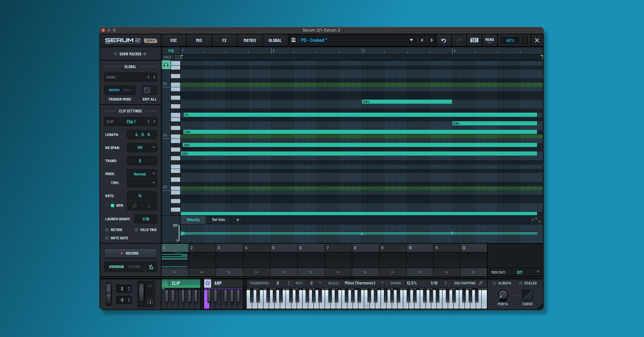Screen dimensions: 644x337
Task: Enable FOLD in the piano roll
Action: [x=167, y=57]
